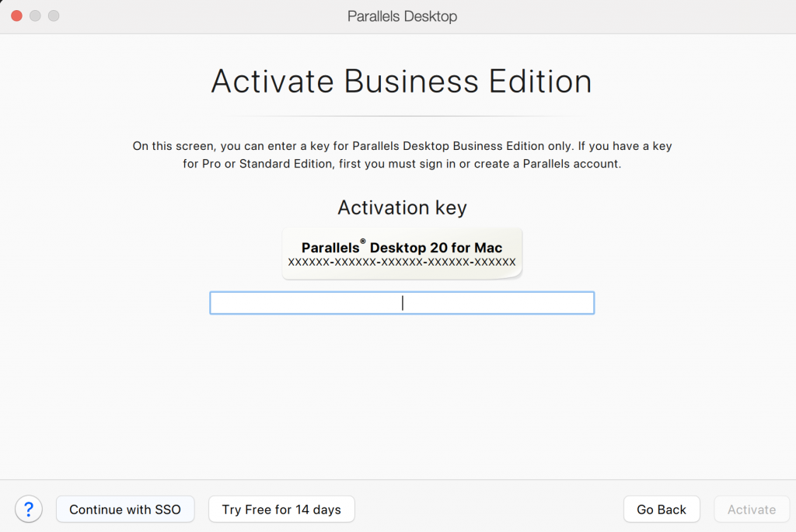796x532 pixels.
Task: Click the instruction paragraph about Business Edition
Action: 402,155
